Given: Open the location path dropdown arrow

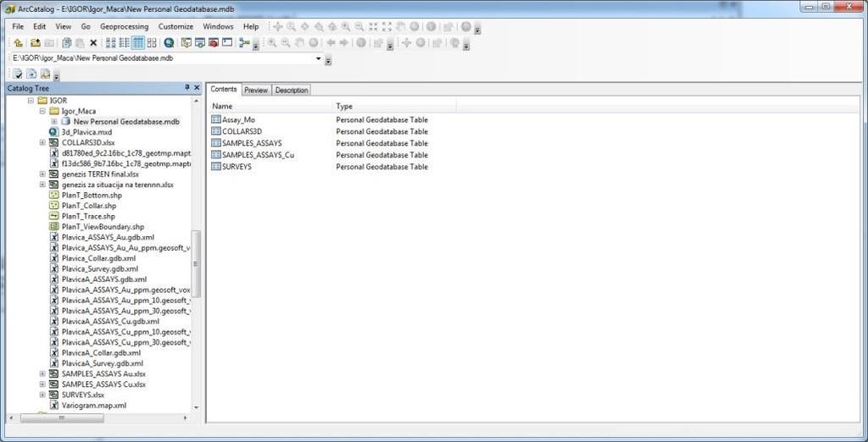Looking at the screenshot, I should point(319,58).
